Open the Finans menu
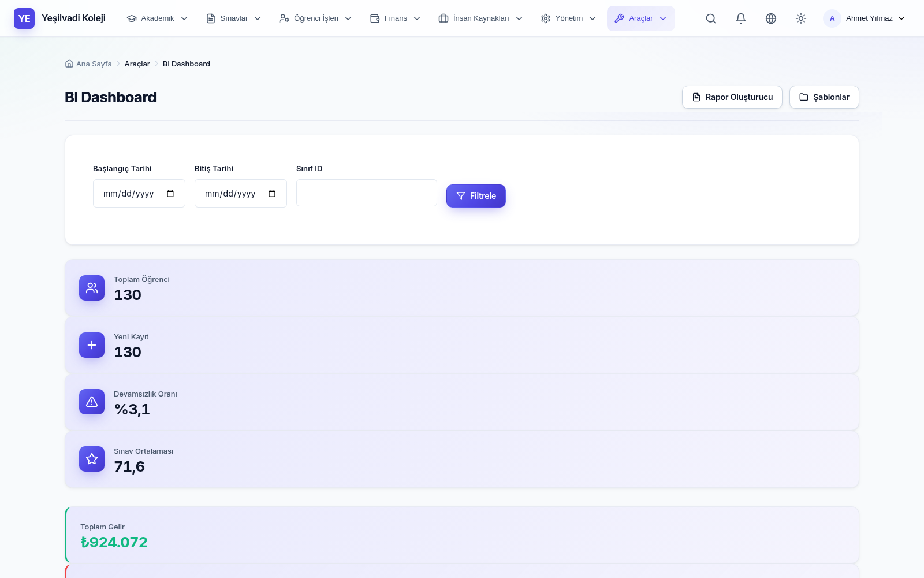Screen dimensions: 924x578 coord(396,18)
